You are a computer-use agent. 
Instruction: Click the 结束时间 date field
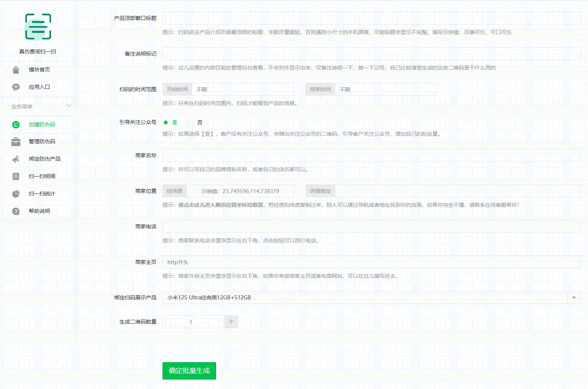[386, 90]
